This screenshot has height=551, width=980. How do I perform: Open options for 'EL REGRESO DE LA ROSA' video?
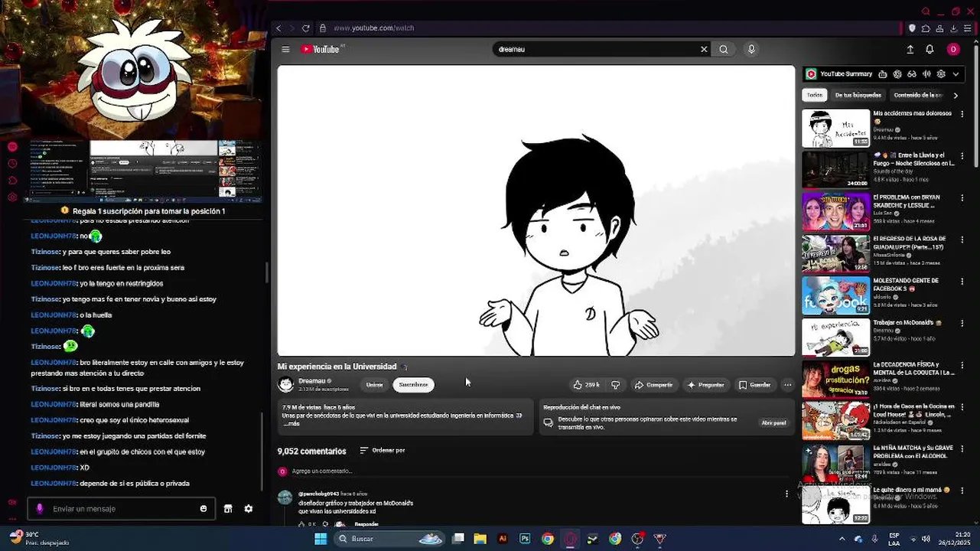pos(962,240)
